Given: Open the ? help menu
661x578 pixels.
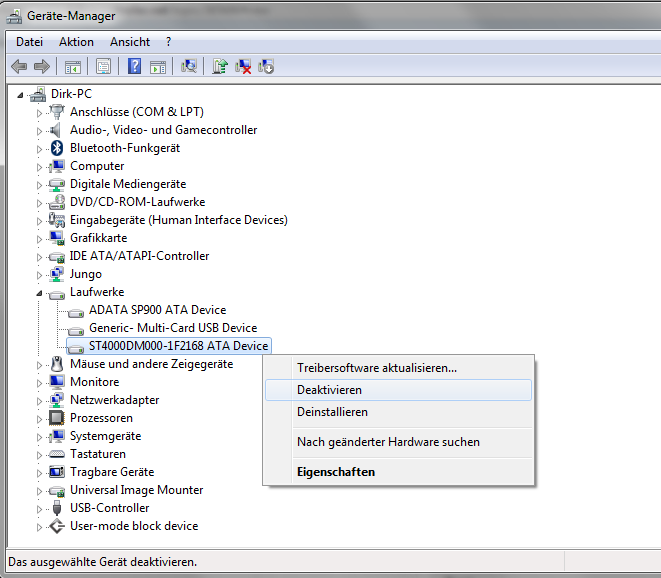Looking at the screenshot, I should 169,42.
